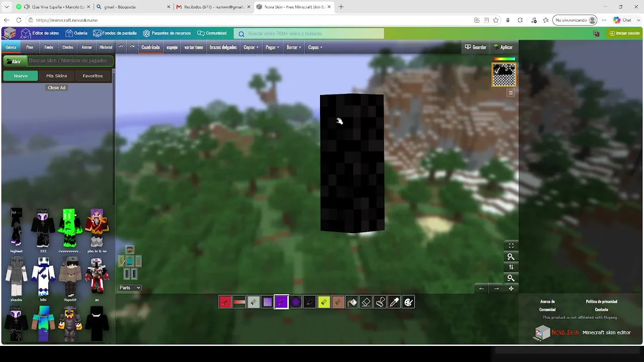Expand the Borrar dropdown
Viewport: 644px width, 362px height.
click(x=294, y=47)
